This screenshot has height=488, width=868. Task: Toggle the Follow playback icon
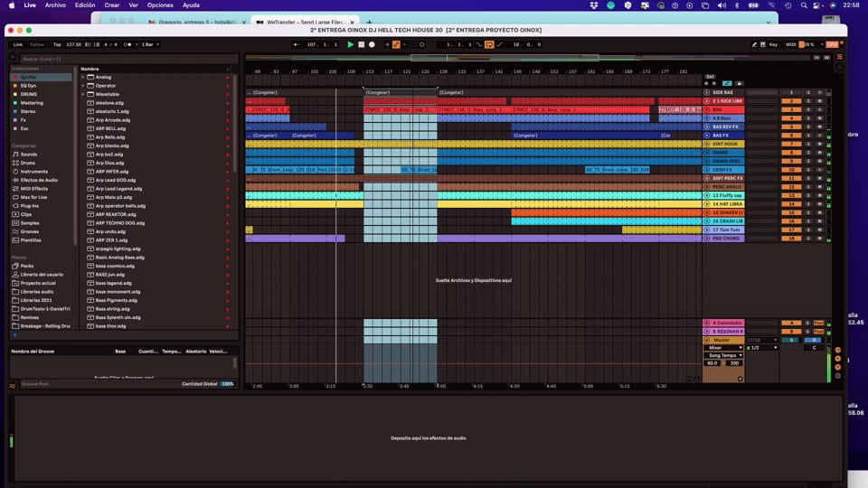point(297,44)
